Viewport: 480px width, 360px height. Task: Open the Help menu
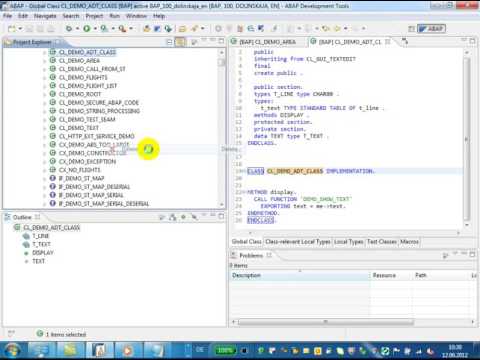coord(159,16)
